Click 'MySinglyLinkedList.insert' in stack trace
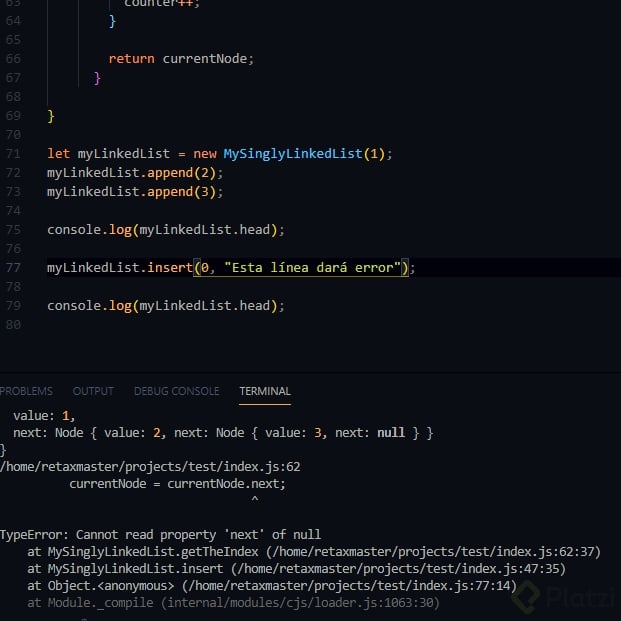Viewport: 621px width, 621px height. pos(135,569)
